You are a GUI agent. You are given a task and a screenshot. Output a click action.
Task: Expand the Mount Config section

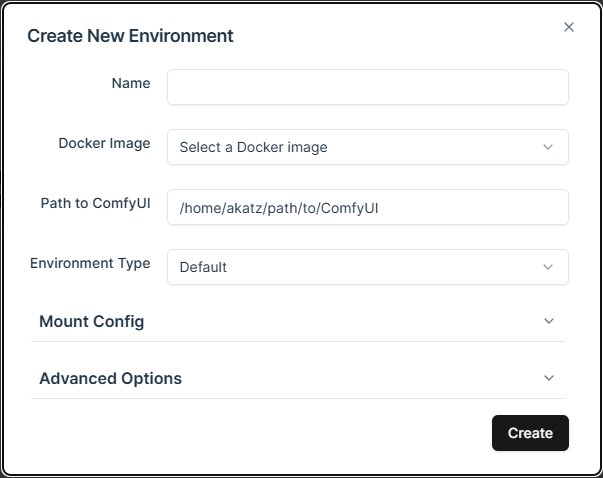point(92,321)
